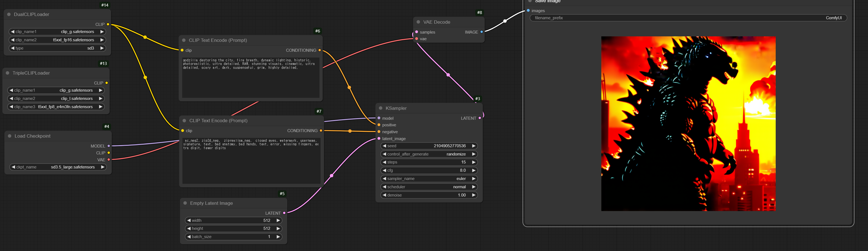Click Empty Latent Image LATENT output socket
This screenshot has width=868, height=251.
click(284, 213)
